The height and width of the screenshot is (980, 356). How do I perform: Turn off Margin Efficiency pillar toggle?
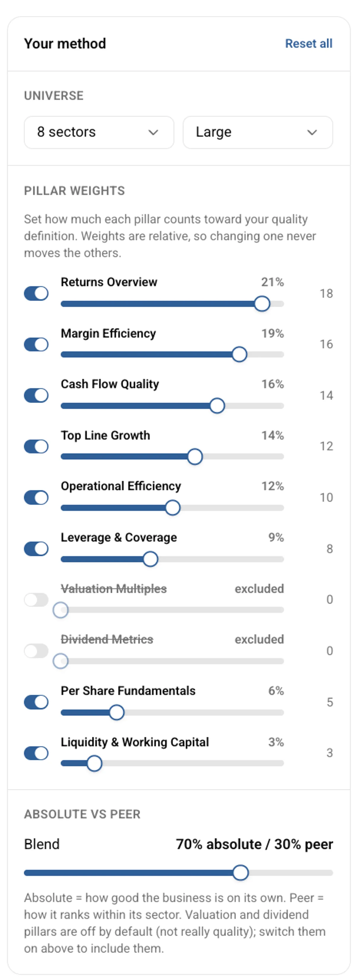36,344
